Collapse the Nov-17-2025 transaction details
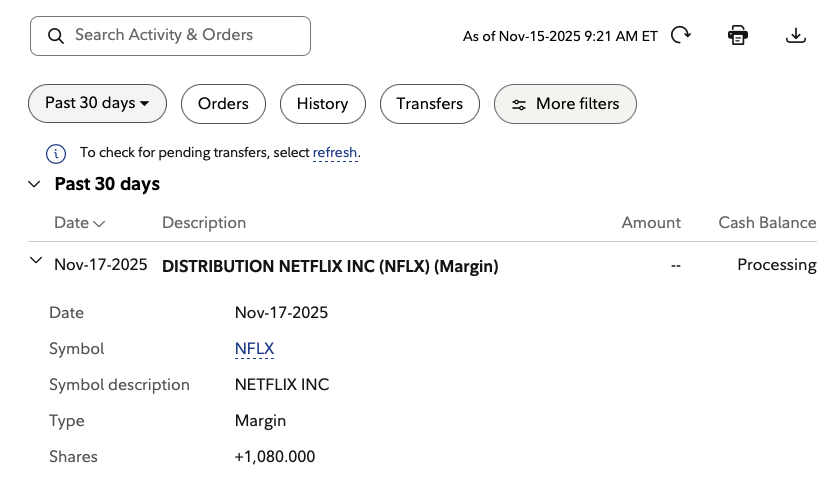This screenshot has height=491, width=833. (37, 261)
